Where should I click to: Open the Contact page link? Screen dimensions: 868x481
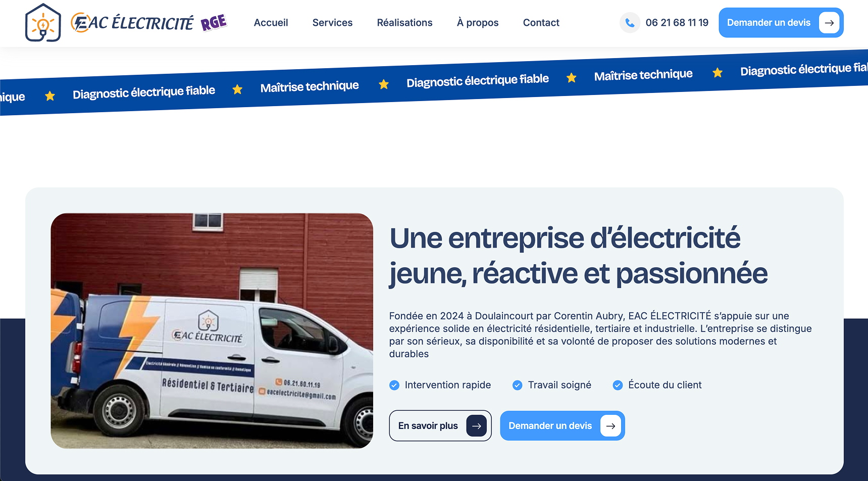click(541, 23)
